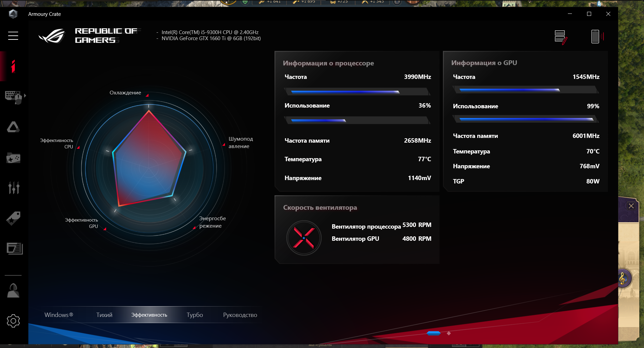Open Settings gear in sidebar
This screenshot has width=644, height=348.
click(13, 321)
